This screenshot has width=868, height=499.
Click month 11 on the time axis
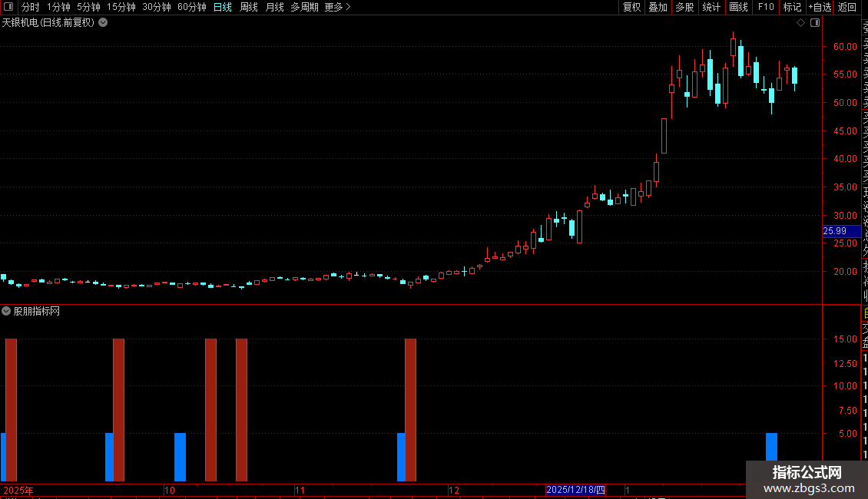300,490
